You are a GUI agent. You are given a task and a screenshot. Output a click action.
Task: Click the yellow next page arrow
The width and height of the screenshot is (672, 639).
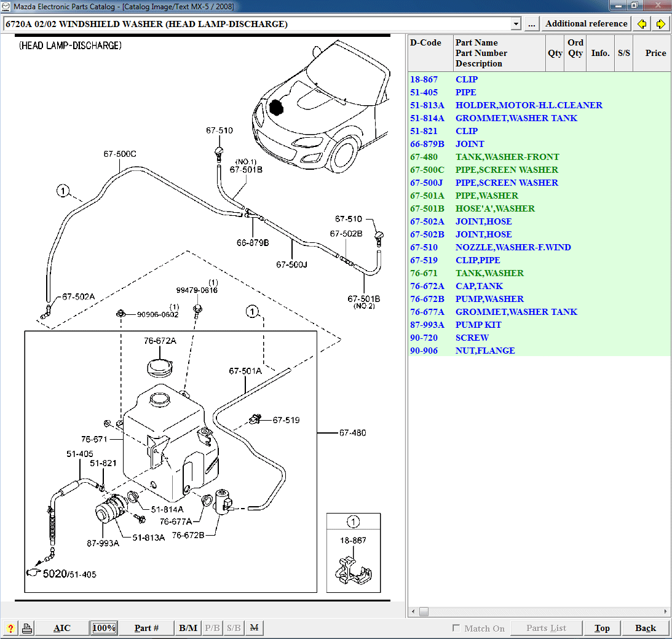[x=660, y=24]
